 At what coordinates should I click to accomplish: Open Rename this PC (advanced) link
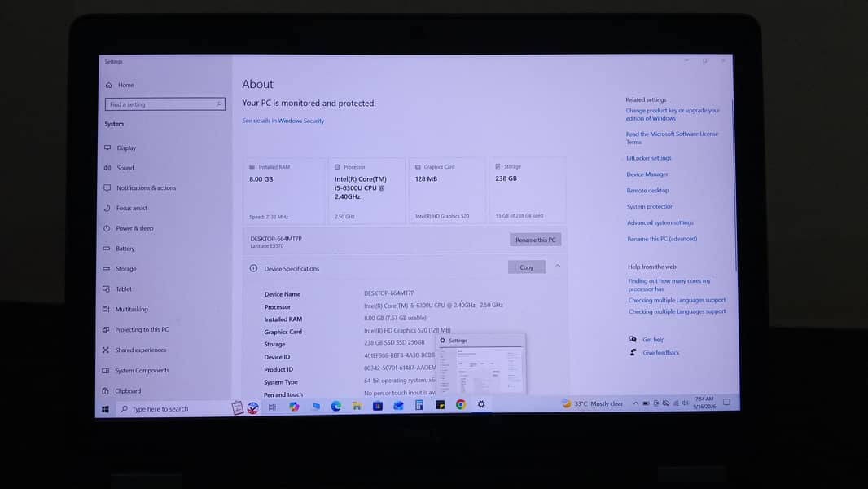coord(662,240)
